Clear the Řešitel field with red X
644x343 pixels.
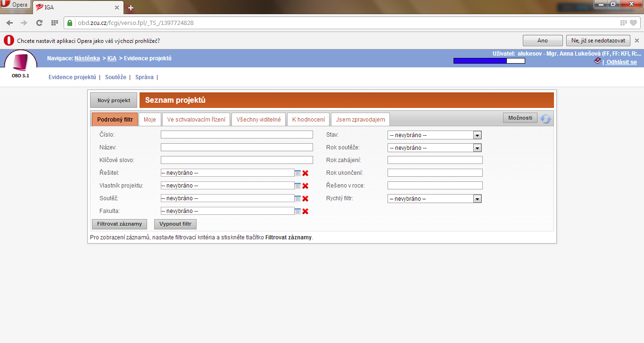coord(305,173)
